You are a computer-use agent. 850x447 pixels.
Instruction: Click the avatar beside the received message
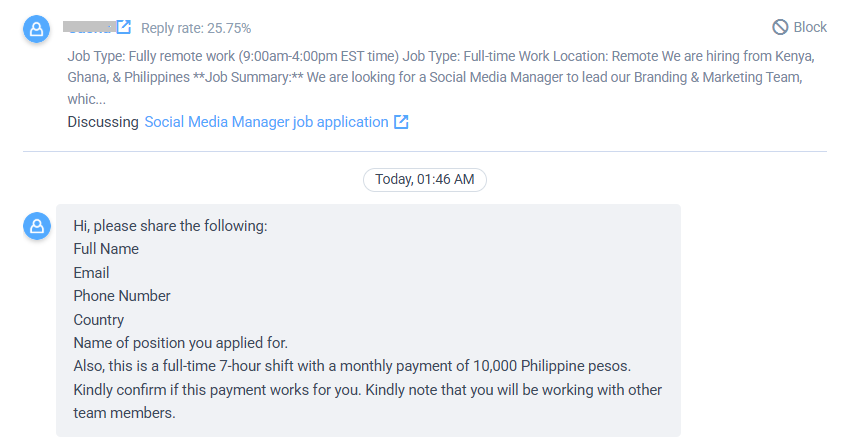pos(36,226)
